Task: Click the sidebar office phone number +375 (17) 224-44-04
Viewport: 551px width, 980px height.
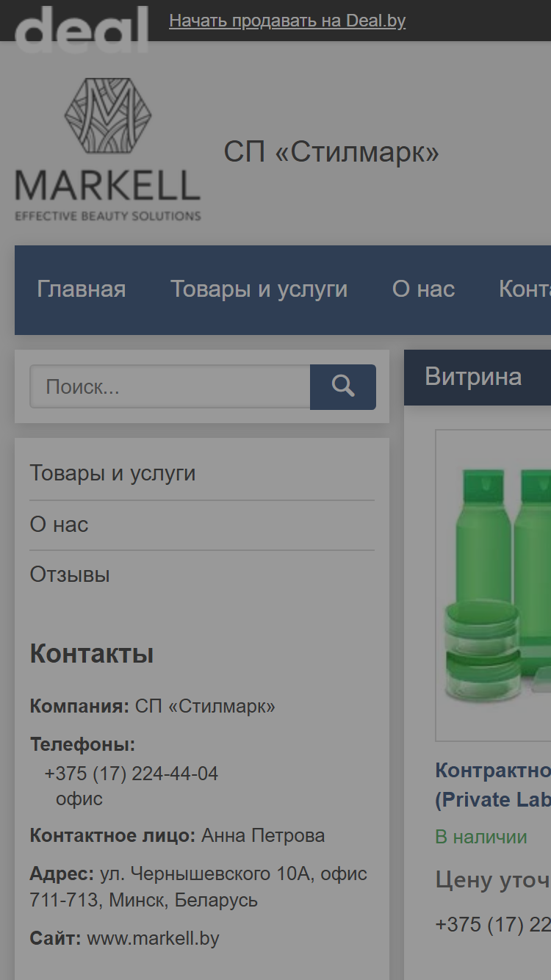Action: [x=132, y=774]
